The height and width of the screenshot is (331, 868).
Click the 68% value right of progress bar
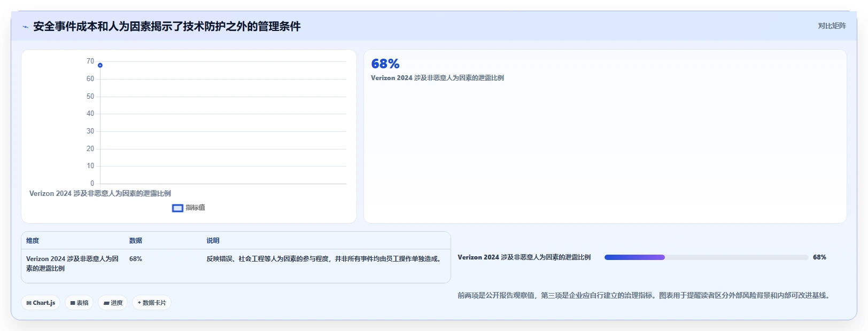pos(819,257)
